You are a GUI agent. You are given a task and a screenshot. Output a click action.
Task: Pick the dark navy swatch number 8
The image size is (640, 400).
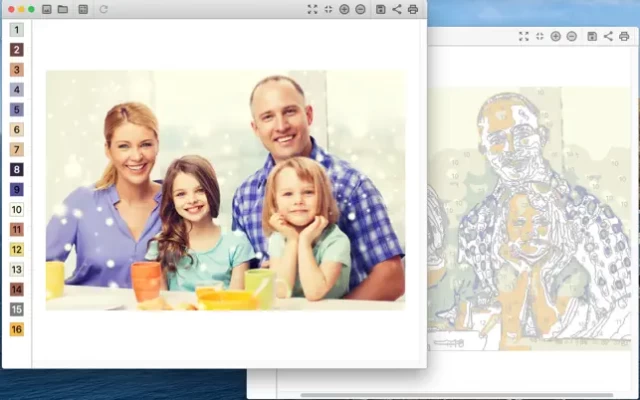pos(16,169)
